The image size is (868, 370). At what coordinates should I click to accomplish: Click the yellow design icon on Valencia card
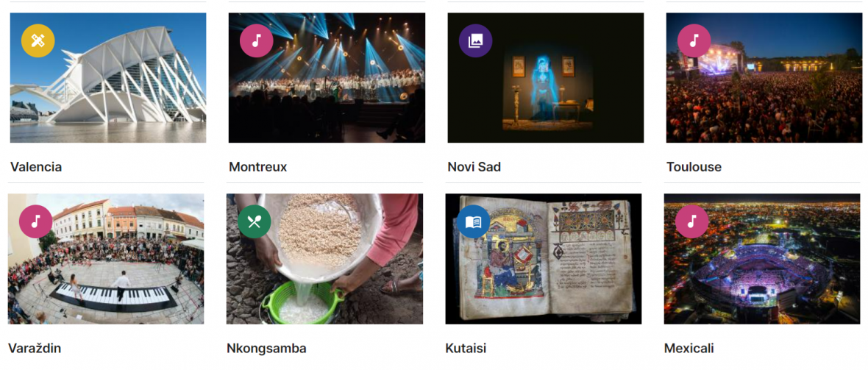tap(38, 40)
